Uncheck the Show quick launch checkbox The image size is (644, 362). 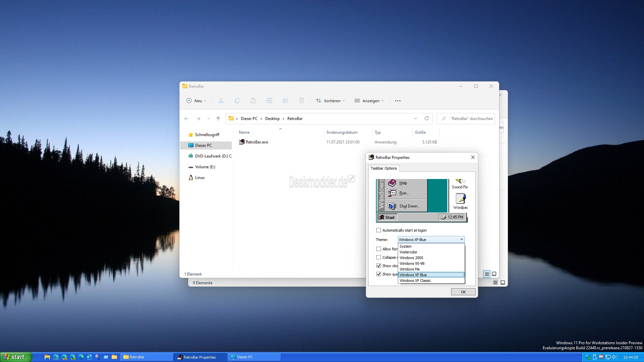tap(379, 274)
